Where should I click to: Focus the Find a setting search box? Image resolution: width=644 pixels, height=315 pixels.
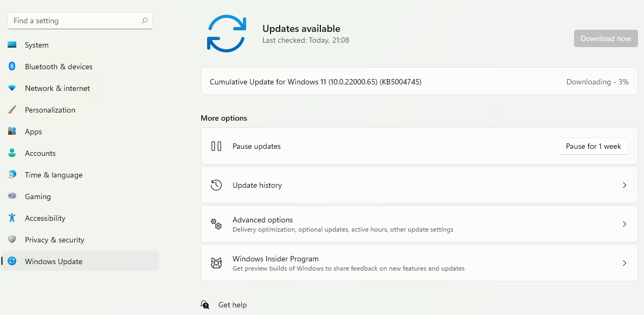point(80,21)
